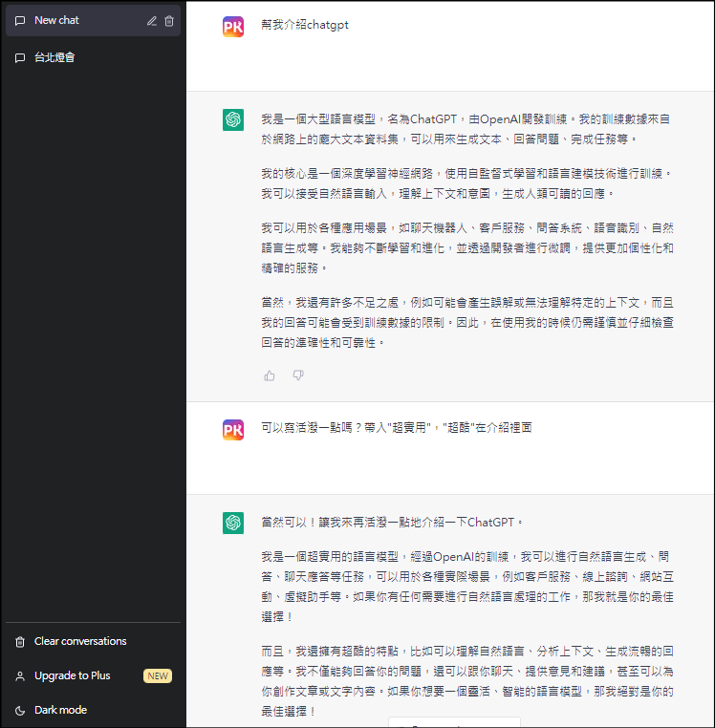715x728 pixels.
Task: Click PK user avatar on first prompt
Action: 233,27
